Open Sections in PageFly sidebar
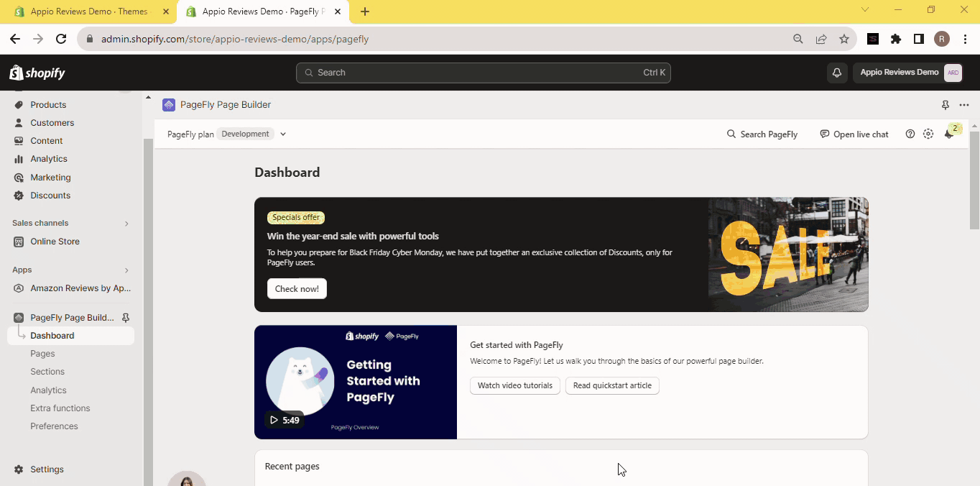This screenshot has height=486, width=980. click(47, 372)
